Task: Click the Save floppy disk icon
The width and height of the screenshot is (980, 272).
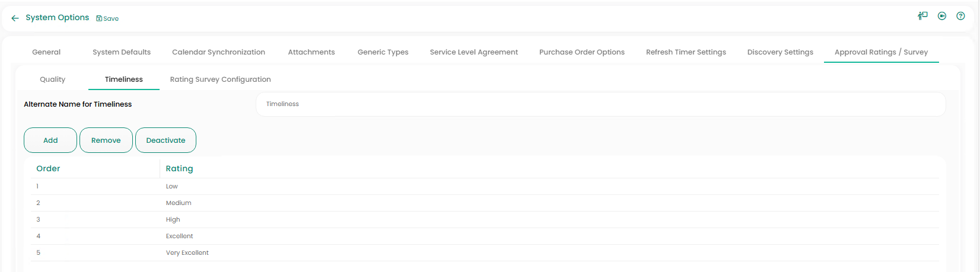Action: (99, 18)
